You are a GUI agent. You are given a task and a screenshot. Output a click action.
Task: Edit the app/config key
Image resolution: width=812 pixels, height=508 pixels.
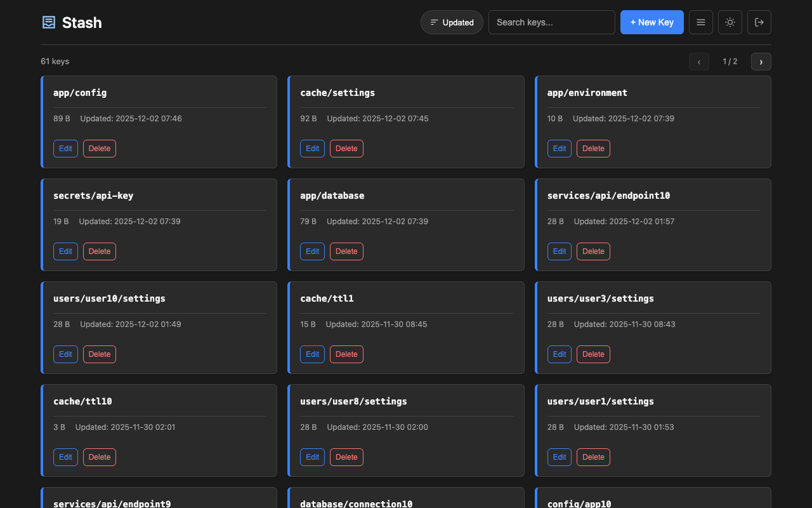coord(65,149)
